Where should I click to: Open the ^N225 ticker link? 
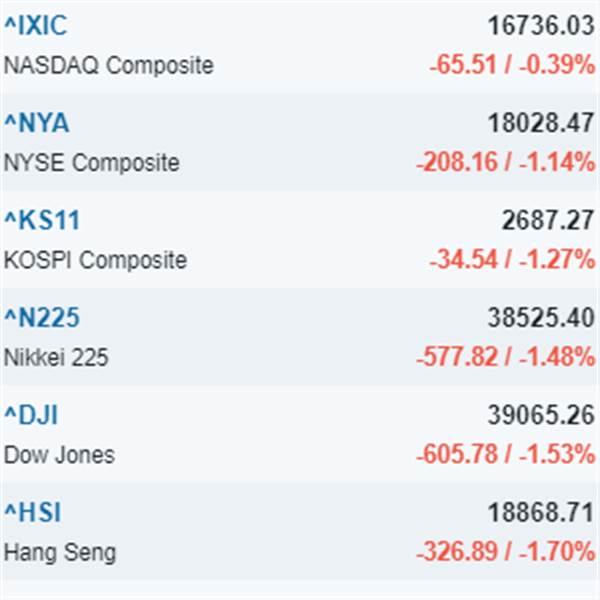click(x=42, y=318)
